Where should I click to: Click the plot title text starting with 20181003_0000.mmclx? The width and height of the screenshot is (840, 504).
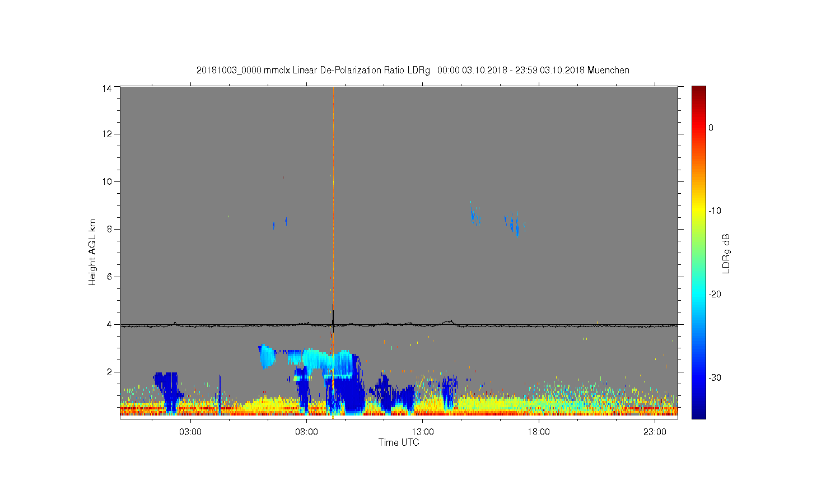[x=413, y=71]
